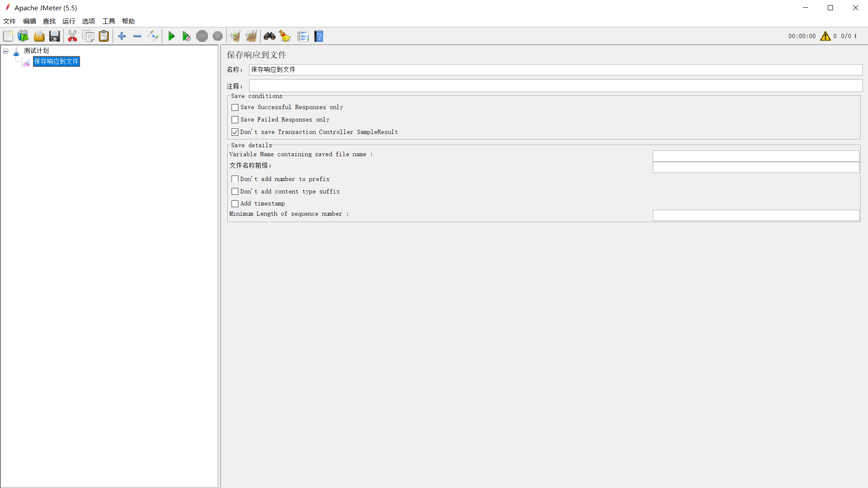Open the 编辑 menu

click(x=30, y=21)
